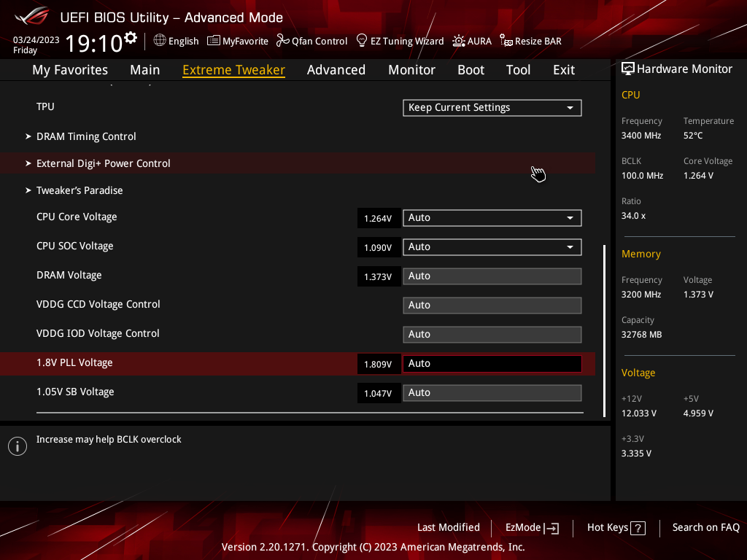The height and width of the screenshot is (560, 747).
Task: Click the BCLK 100.0 MHz value
Action: 642,176
